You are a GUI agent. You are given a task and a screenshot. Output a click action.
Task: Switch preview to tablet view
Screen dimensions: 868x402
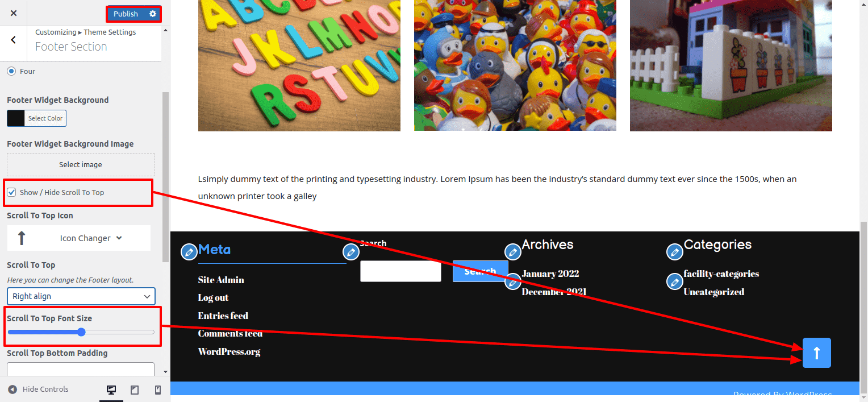[x=135, y=389]
